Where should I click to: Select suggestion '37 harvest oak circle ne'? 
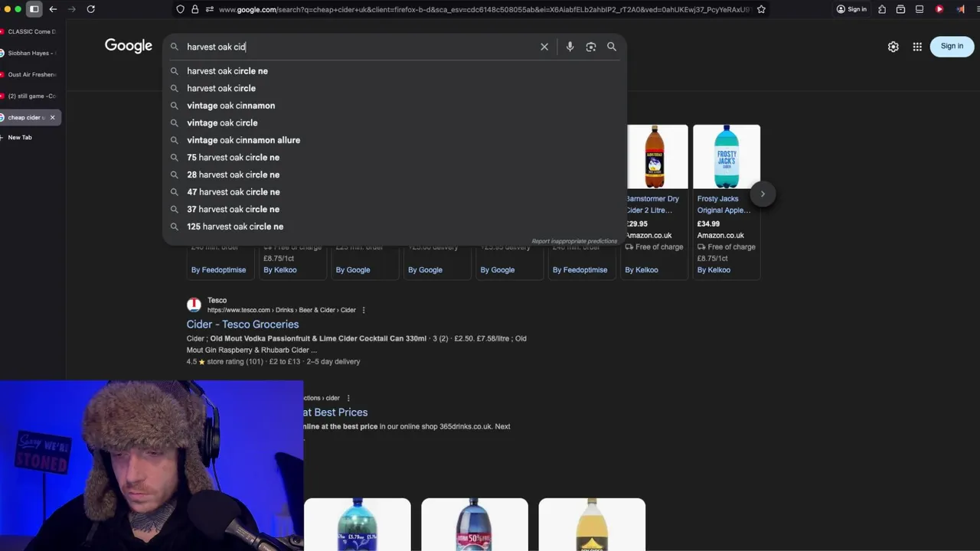[x=394, y=209]
